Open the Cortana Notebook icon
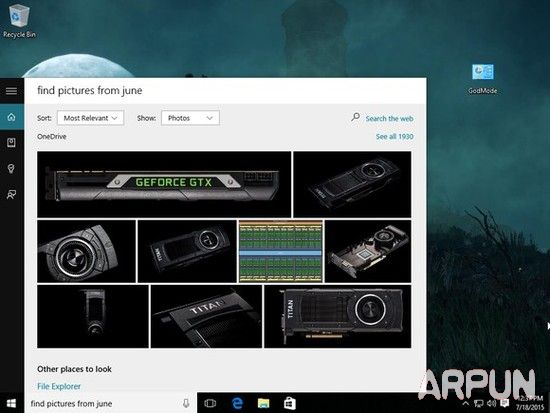550x413 pixels. [11, 142]
